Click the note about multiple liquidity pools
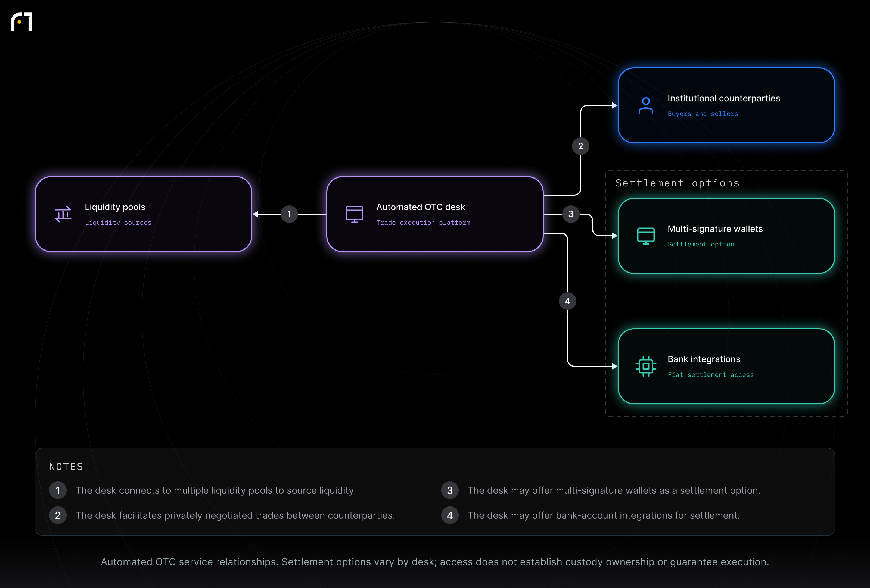This screenshot has width=870, height=588. [x=216, y=490]
